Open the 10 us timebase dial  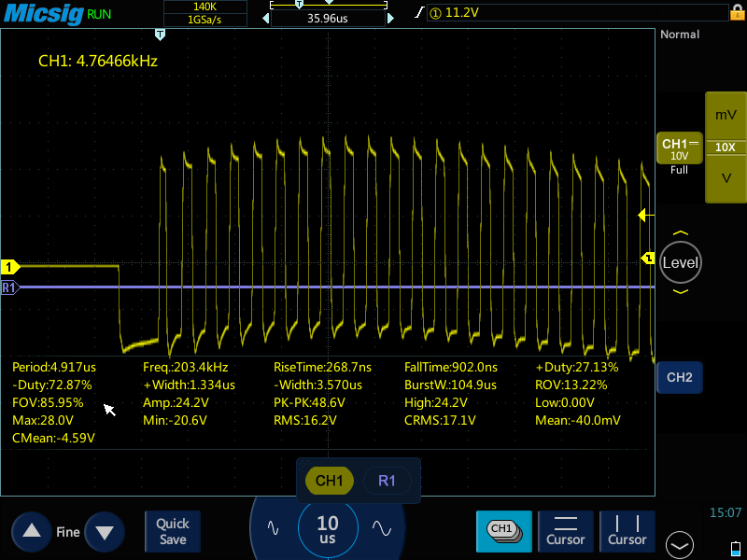point(328,528)
